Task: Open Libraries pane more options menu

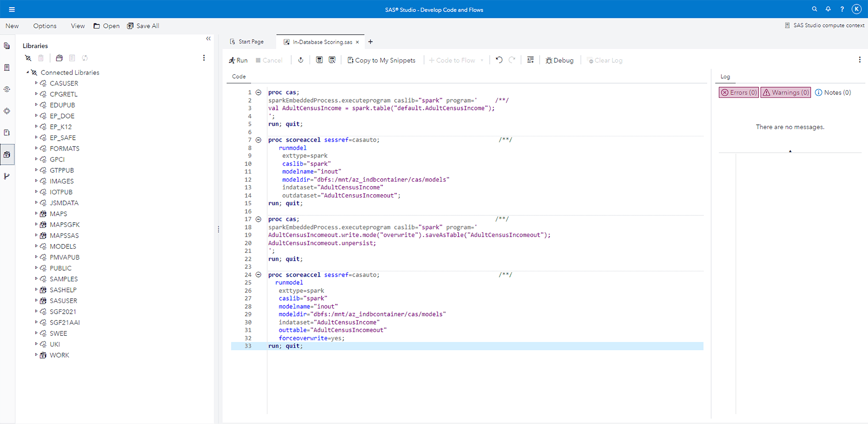Action: 204,58
